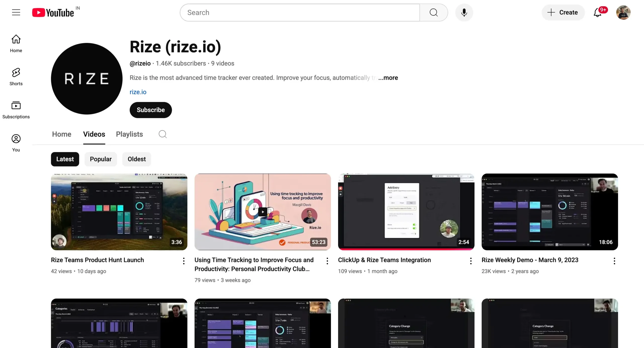The width and height of the screenshot is (644, 348).
Task: Click the '1.46K subscribers' text
Action: click(x=181, y=63)
